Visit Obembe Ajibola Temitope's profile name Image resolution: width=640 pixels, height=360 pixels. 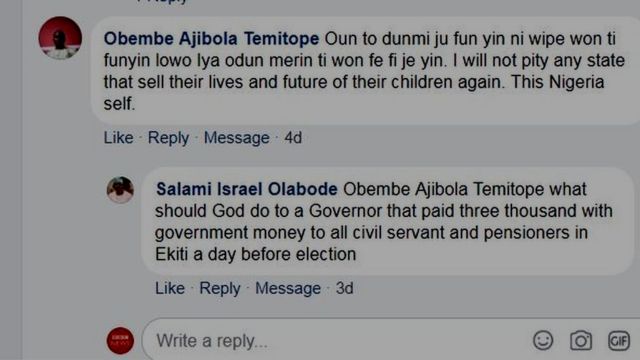pos(211,39)
